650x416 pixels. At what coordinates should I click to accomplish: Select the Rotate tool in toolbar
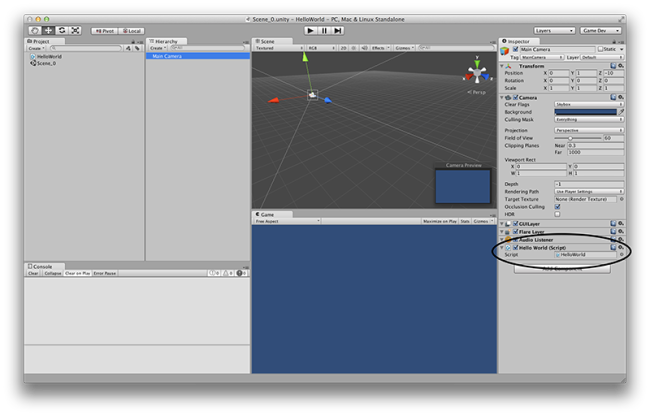coord(60,30)
